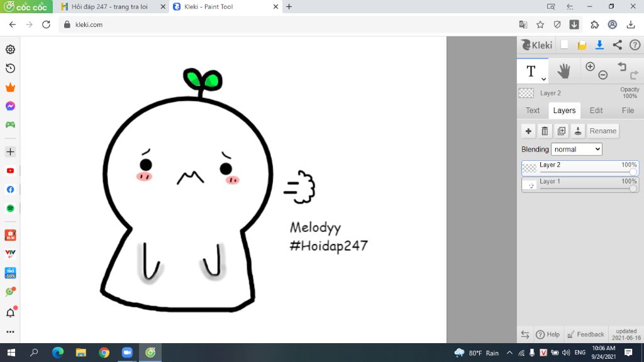Open YouTube from the sidebar
This screenshot has width=644, height=362.
pos(10,171)
